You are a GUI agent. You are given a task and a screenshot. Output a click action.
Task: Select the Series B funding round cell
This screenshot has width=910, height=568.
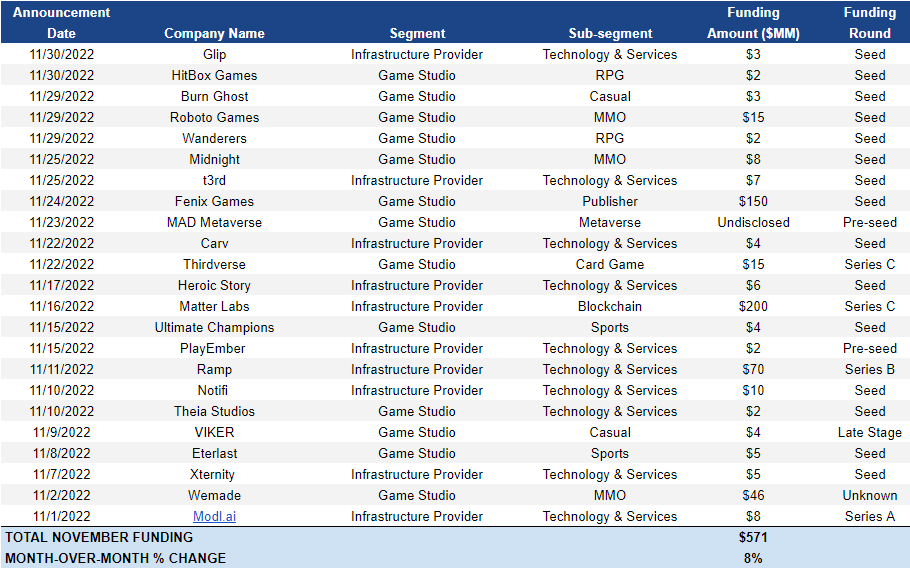click(x=869, y=369)
